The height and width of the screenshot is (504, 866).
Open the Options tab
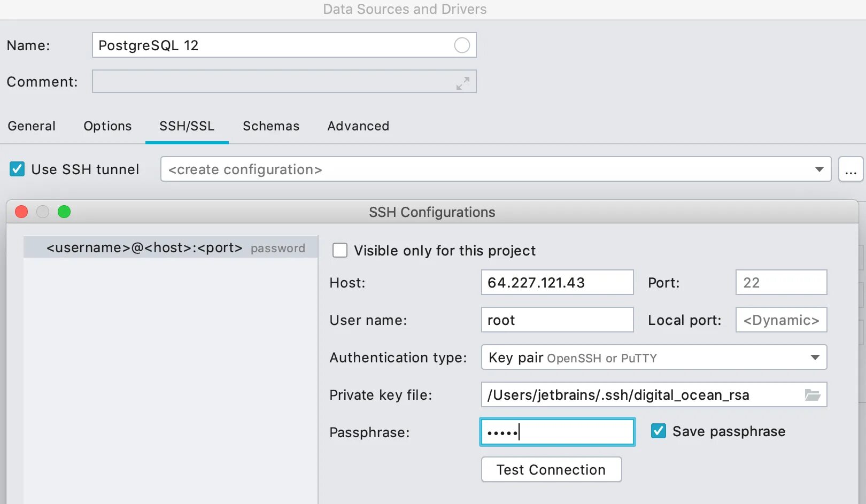point(107,126)
